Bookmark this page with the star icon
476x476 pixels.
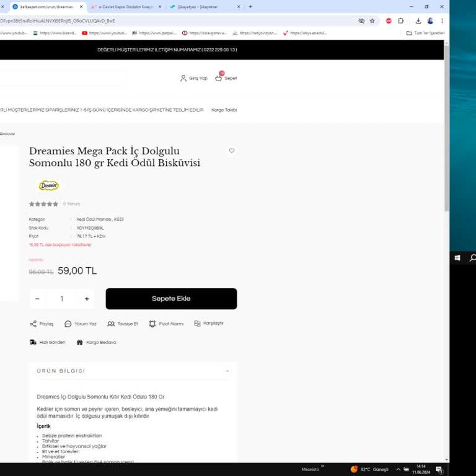coord(372,20)
